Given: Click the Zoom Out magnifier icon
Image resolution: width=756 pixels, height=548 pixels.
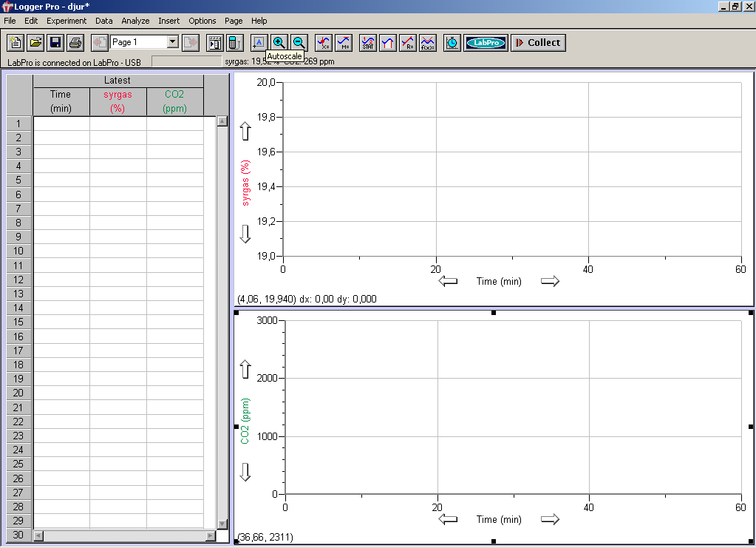Looking at the screenshot, I should coord(299,42).
